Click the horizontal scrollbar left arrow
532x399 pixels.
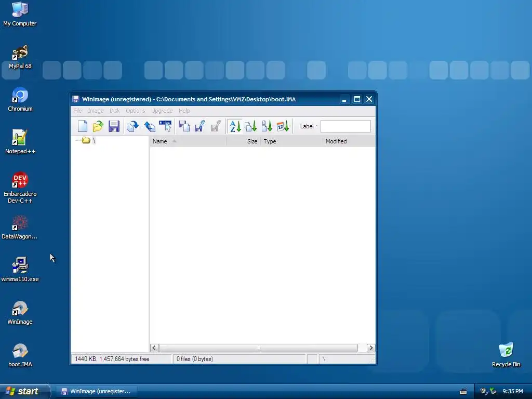(x=154, y=348)
